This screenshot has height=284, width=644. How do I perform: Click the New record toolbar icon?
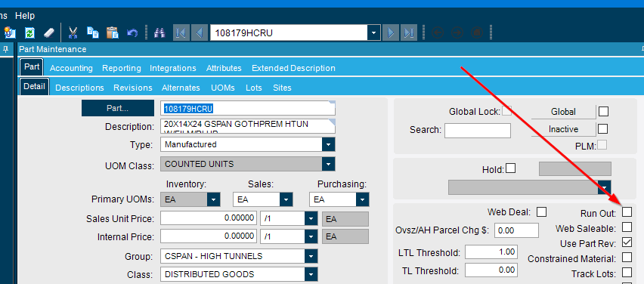[x=10, y=32]
